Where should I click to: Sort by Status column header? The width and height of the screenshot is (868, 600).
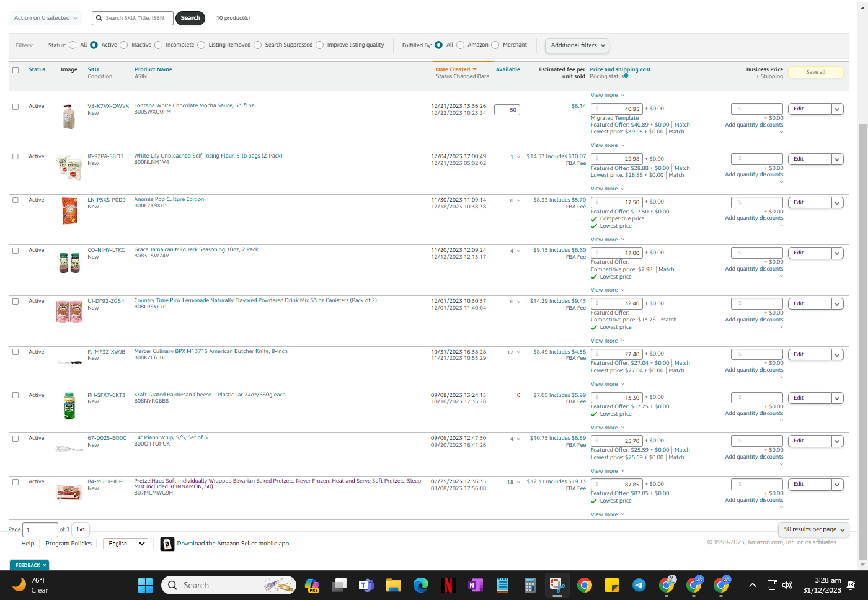point(37,69)
